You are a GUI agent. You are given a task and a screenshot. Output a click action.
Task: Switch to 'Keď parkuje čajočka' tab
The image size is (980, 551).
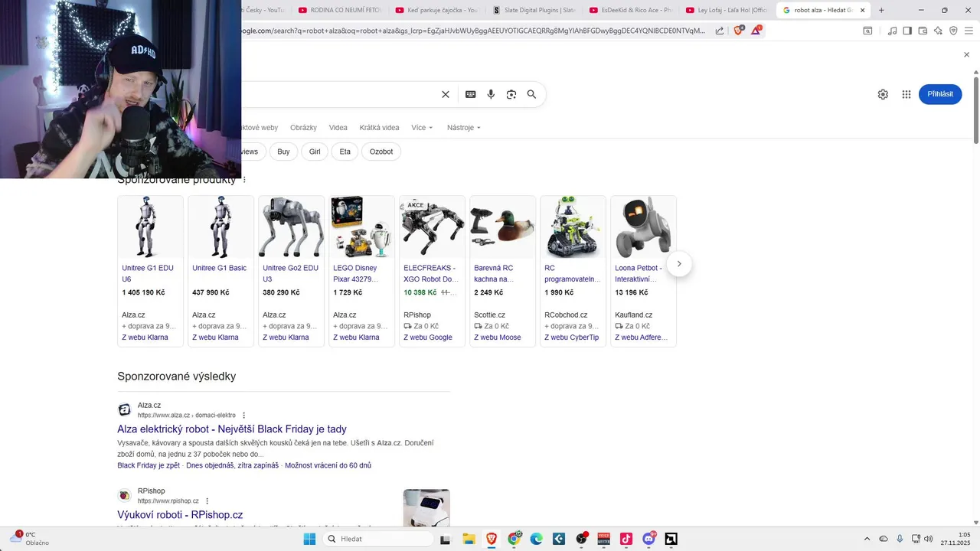[437, 10]
